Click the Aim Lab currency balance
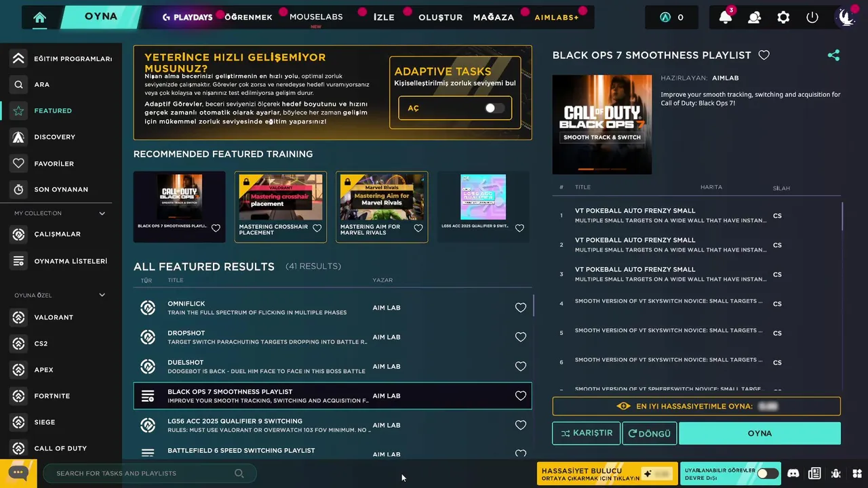868x488 pixels. 671,18
